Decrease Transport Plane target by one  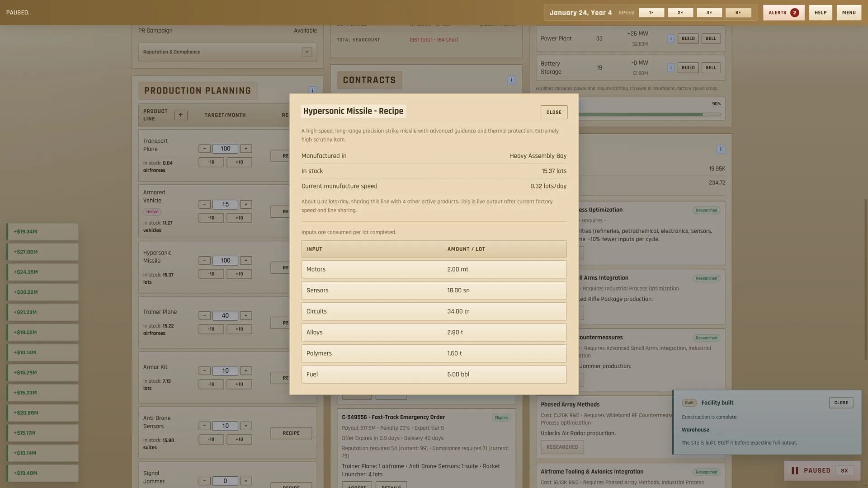pyautogui.click(x=204, y=149)
